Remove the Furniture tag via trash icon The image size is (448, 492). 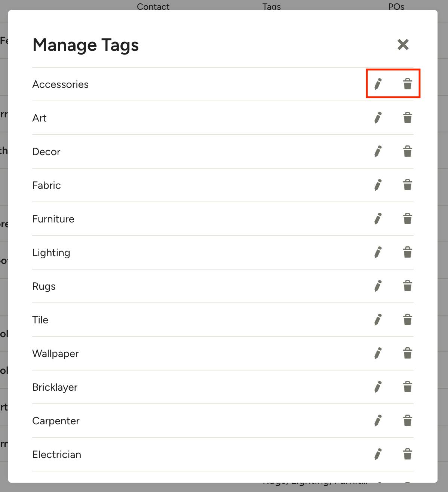click(x=408, y=219)
